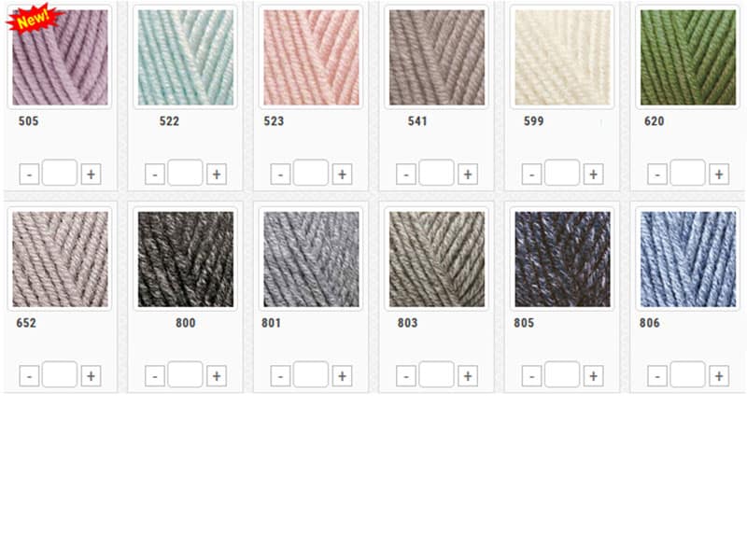The image size is (747, 560).
Task: Increase quantity for yarn color 803
Action: (468, 376)
